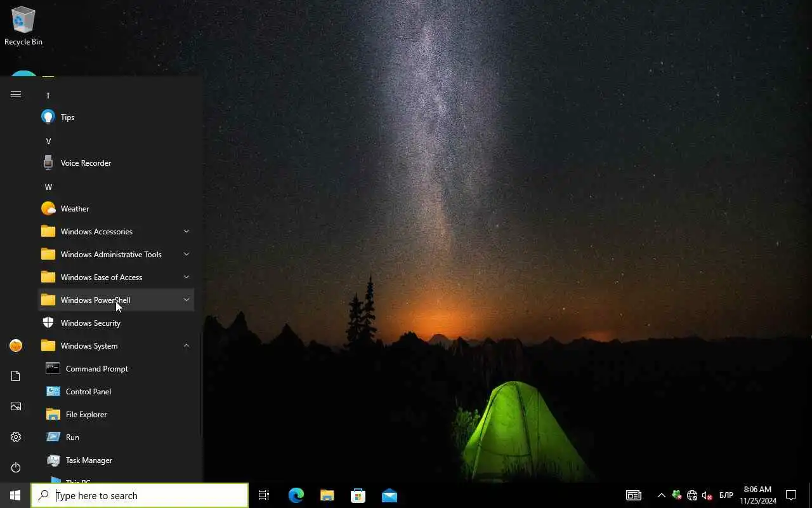Viewport: 812px width, 508px height.
Task: Open the clock and date flyout
Action: [x=757, y=495]
